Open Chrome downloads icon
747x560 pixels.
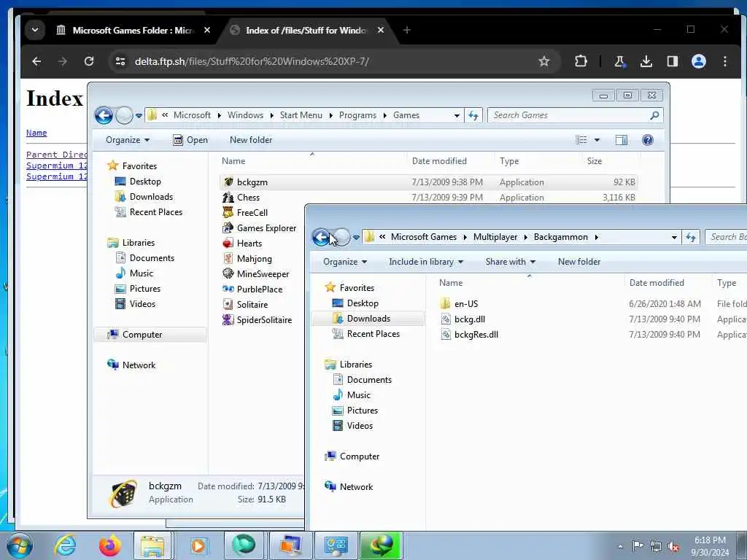[x=646, y=61]
